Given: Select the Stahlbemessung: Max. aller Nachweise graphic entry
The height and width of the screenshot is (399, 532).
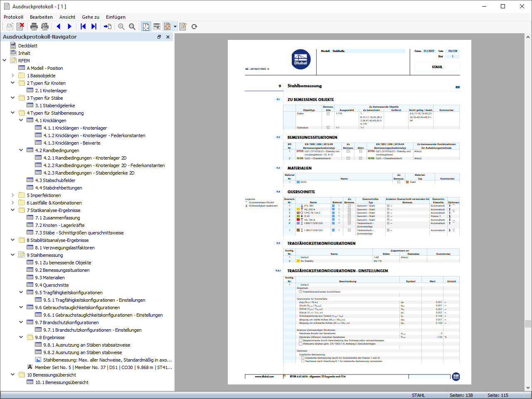Looking at the screenshot, I should pyautogui.click(x=108, y=360).
